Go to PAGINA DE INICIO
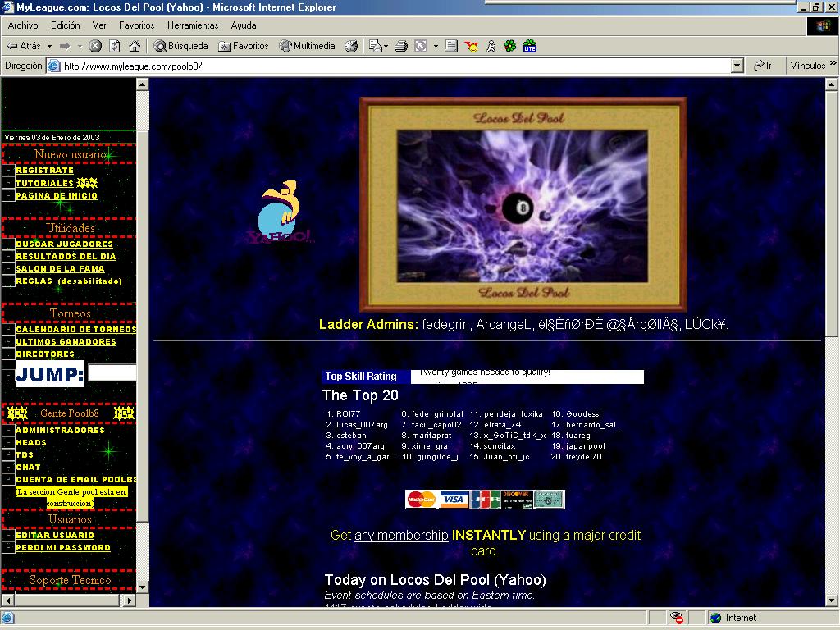840x630 pixels. (x=57, y=195)
